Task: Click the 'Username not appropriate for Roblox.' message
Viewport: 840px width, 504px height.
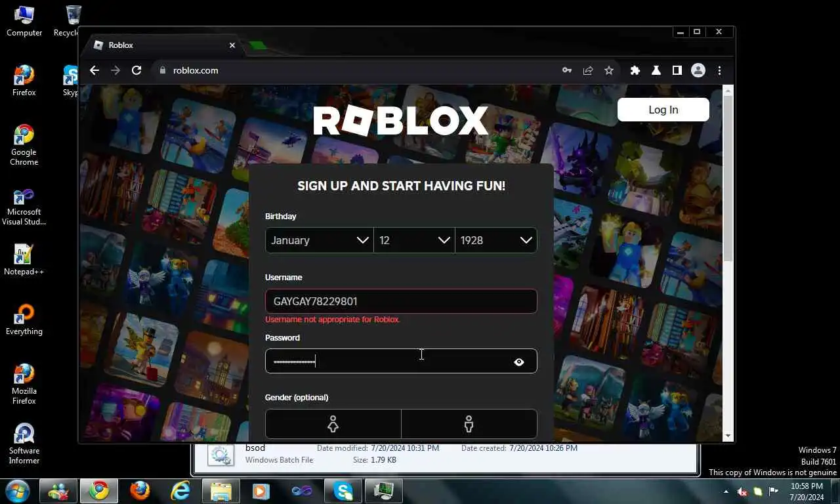Action: (x=332, y=320)
